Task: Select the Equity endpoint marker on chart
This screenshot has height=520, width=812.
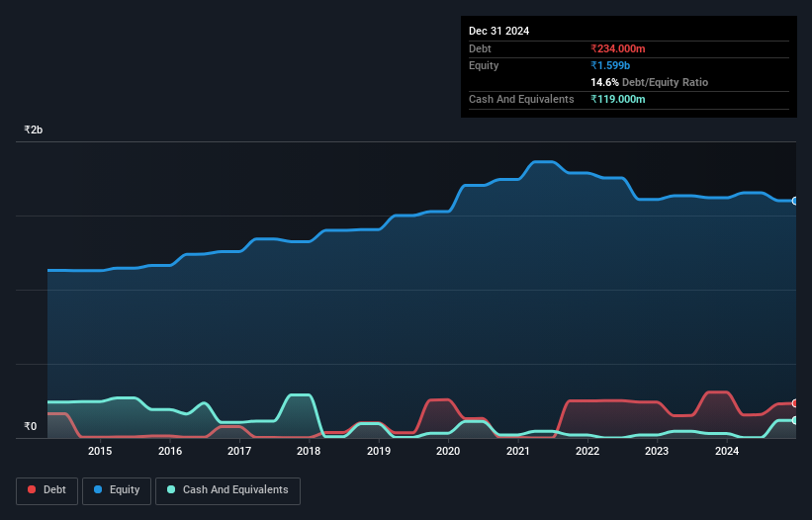Action: click(795, 201)
